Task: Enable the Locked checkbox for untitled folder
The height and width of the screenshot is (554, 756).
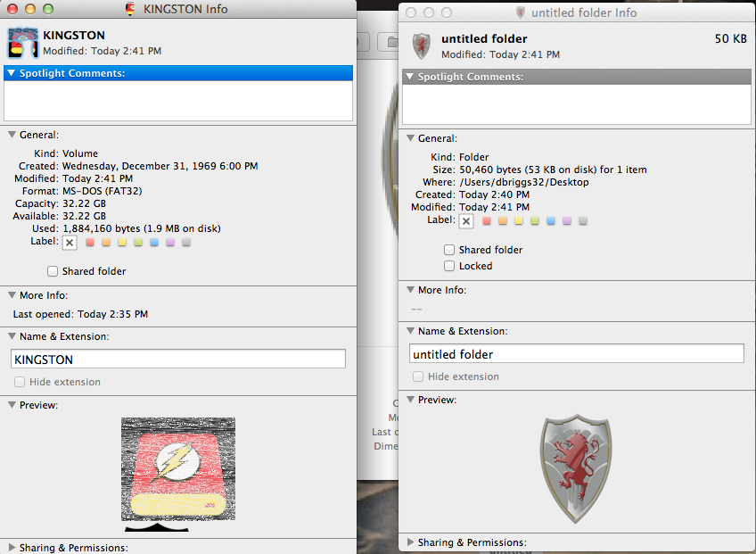Action: [449, 266]
